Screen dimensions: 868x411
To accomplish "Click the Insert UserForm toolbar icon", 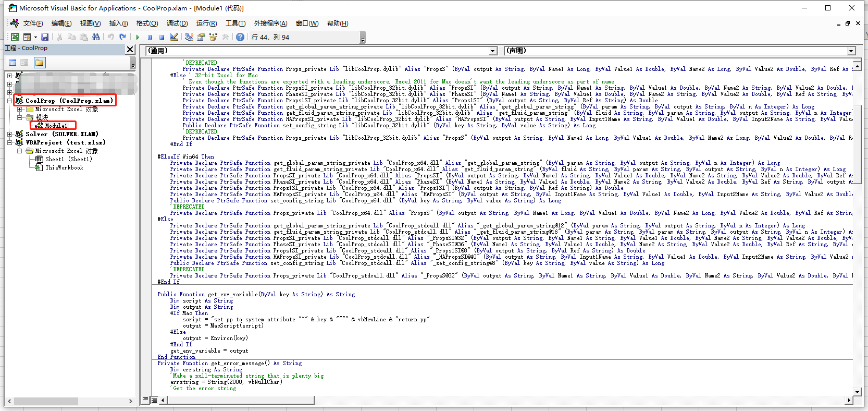I will point(27,37).
